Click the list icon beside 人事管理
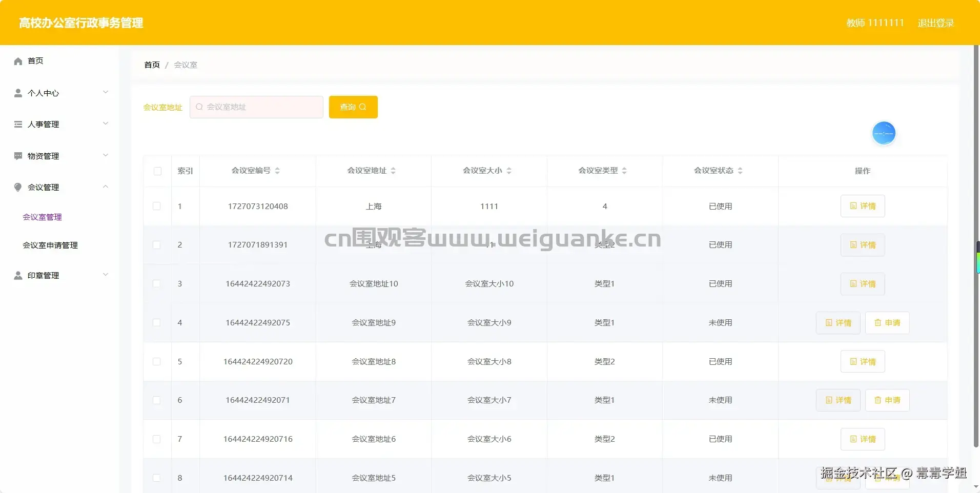Image resolution: width=980 pixels, height=493 pixels. 18,125
